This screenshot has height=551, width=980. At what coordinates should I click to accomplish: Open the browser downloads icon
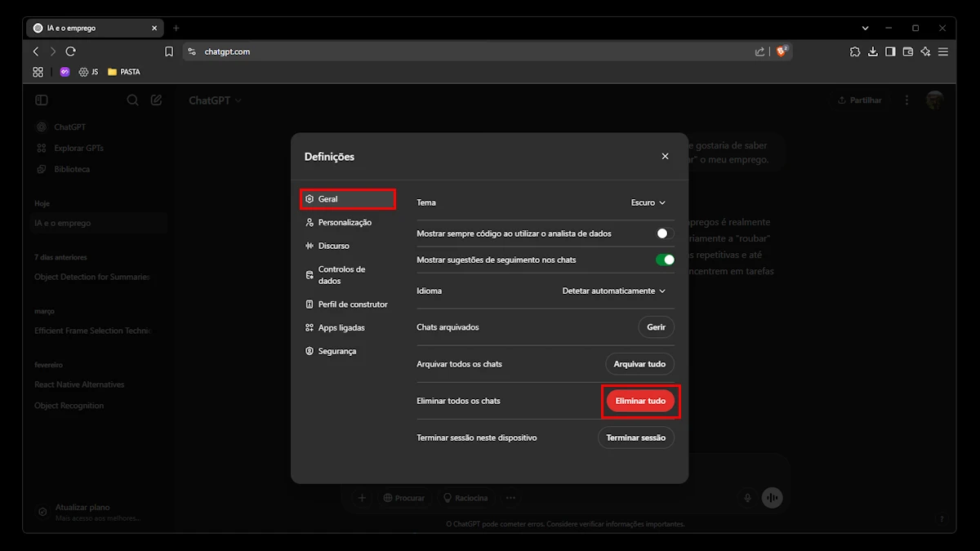tap(873, 51)
